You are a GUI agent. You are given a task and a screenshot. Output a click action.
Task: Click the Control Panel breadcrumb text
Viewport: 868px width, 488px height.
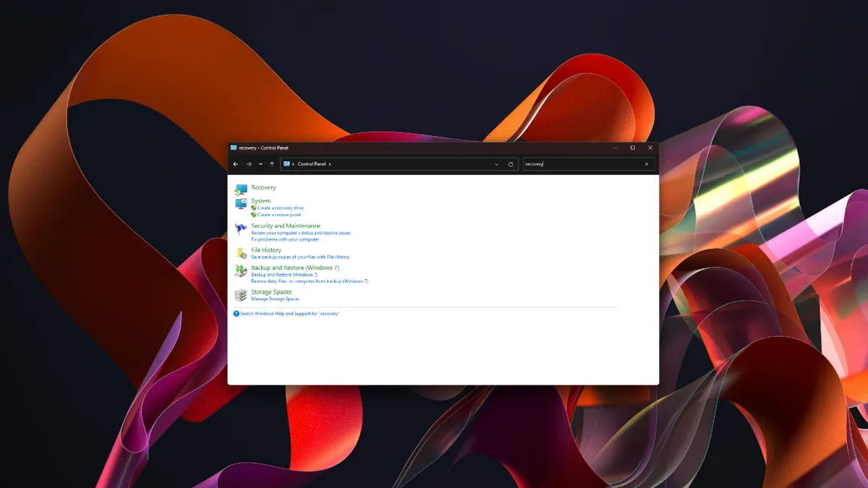312,164
